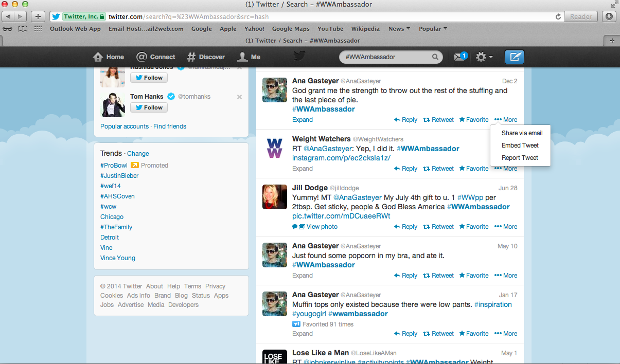This screenshot has height=364, width=620.
Task: Open More options on May 10 tweet
Action: [x=506, y=276]
